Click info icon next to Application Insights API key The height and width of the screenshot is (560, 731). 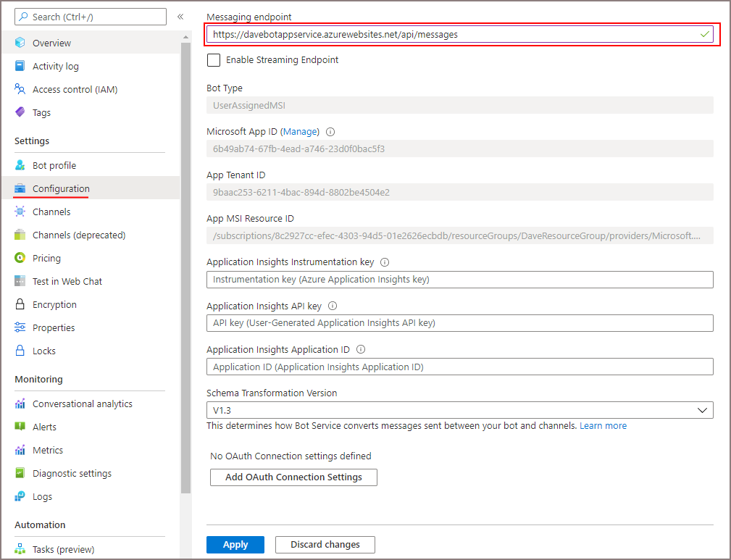click(x=333, y=306)
